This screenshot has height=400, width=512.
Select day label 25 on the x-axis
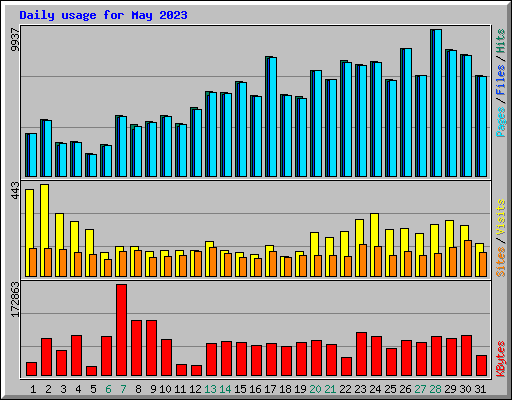point(390,389)
